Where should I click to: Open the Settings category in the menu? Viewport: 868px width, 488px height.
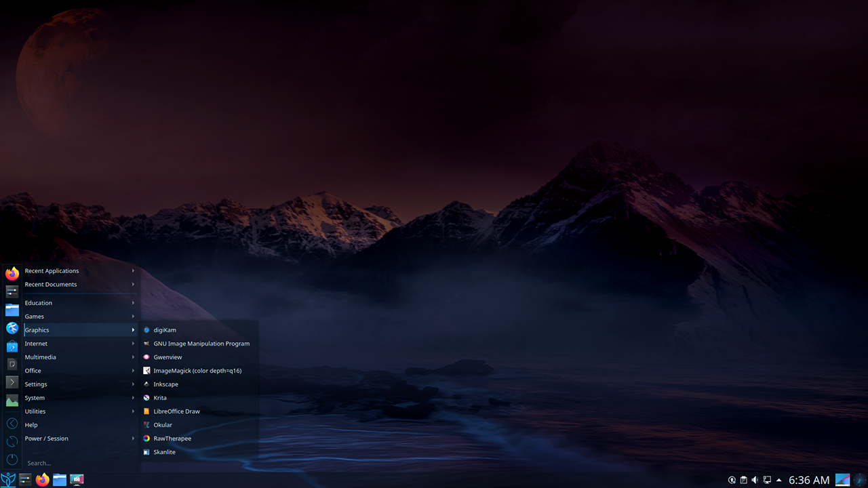coord(80,384)
